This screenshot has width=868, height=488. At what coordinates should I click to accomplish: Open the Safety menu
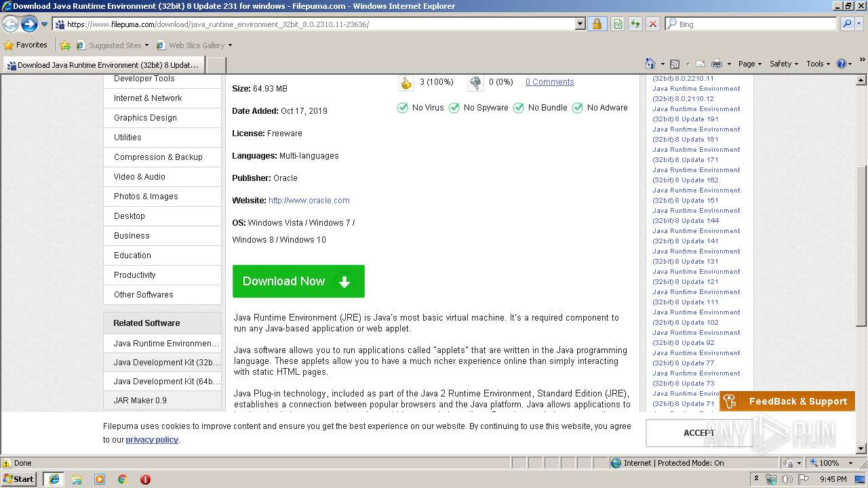784,64
